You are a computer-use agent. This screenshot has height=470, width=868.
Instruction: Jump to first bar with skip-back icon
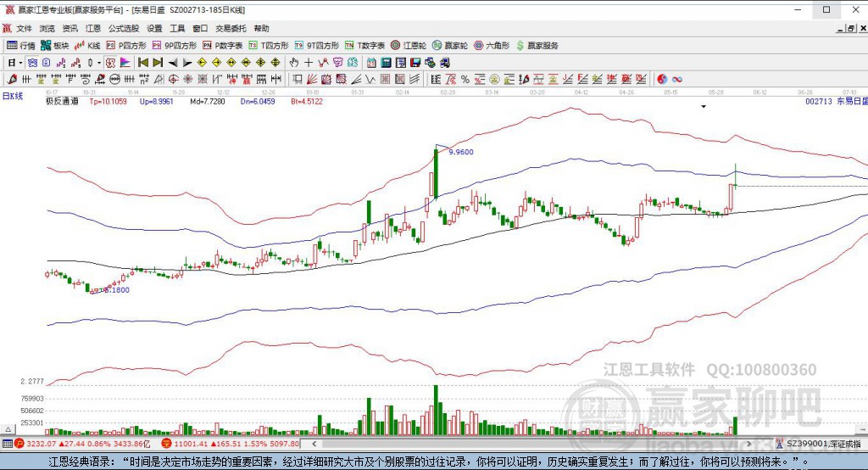[x=143, y=63]
